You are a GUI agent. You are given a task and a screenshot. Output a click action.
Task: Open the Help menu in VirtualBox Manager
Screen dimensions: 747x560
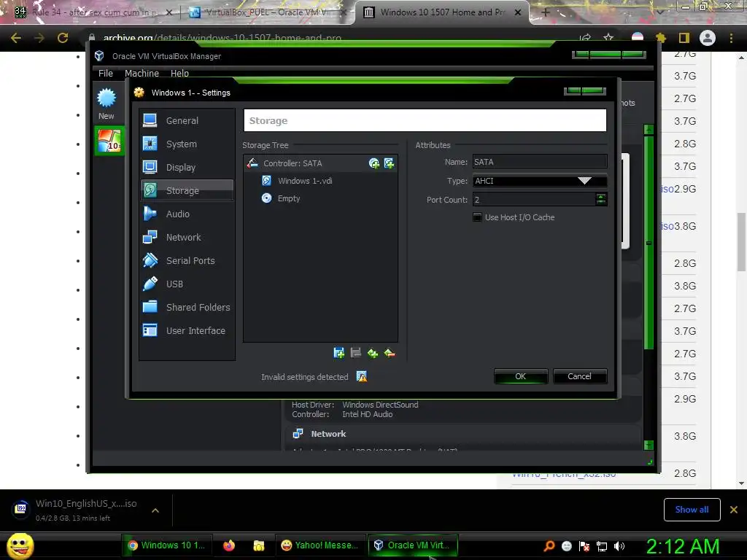tap(179, 74)
